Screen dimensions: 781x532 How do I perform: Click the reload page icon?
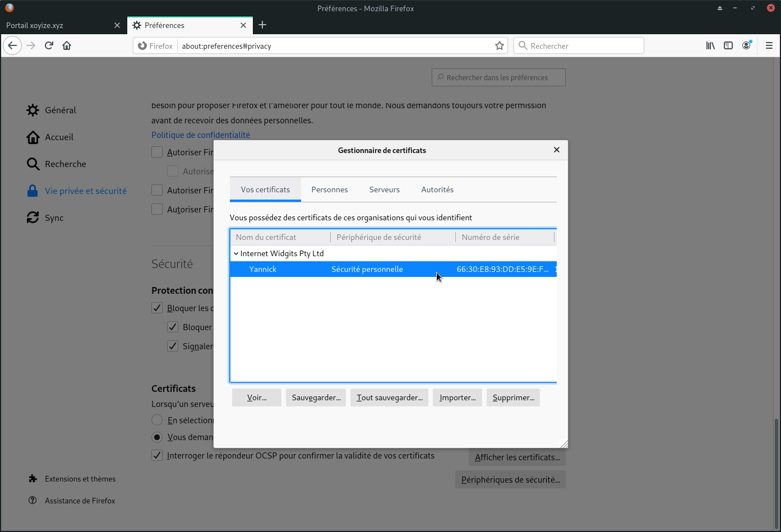click(49, 45)
